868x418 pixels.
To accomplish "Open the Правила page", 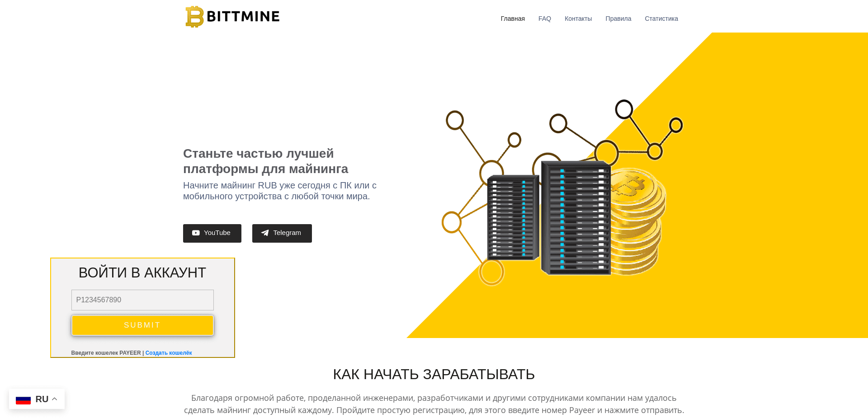I will click(x=618, y=19).
